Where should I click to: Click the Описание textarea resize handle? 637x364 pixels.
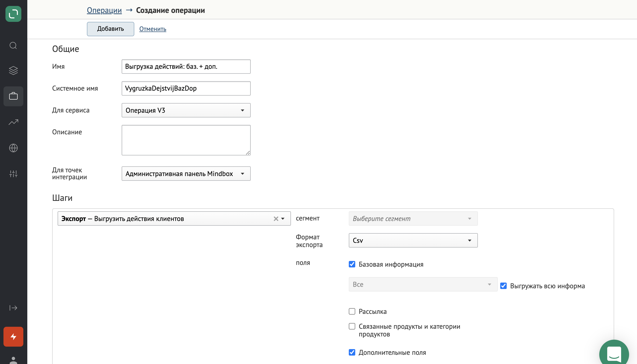(248, 153)
